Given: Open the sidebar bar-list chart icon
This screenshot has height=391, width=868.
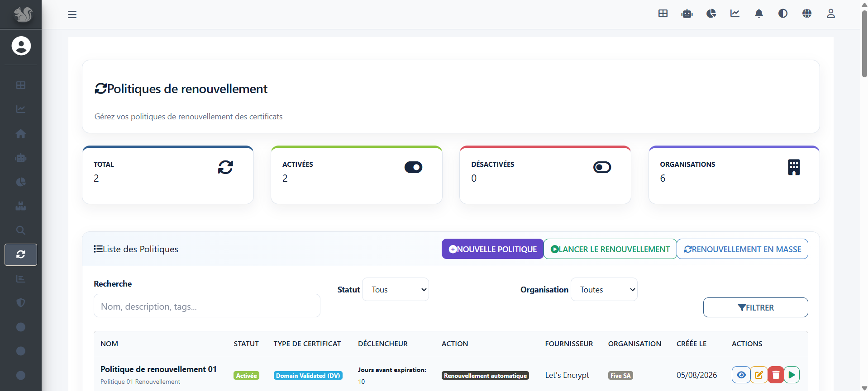Looking at the screenshot, I should click(x=21, y=278).
